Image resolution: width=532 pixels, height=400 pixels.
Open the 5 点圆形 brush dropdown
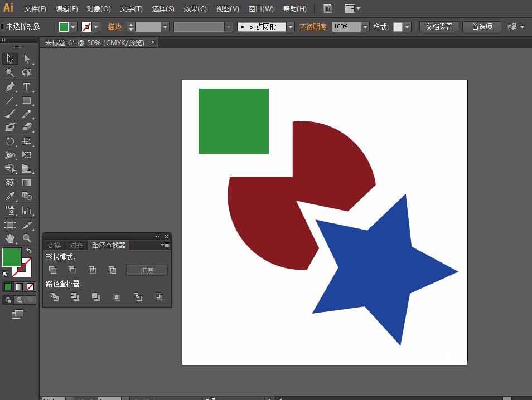[x=291, y=27]
